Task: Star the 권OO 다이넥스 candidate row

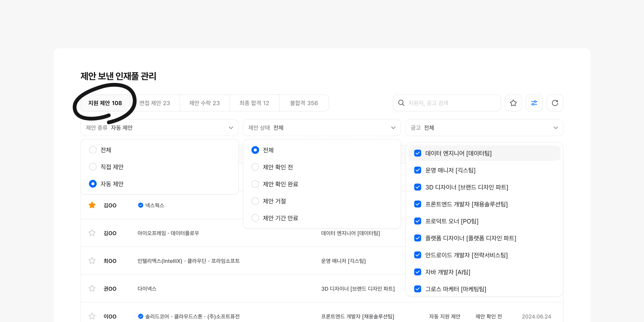Action: (x=92, y=288)
